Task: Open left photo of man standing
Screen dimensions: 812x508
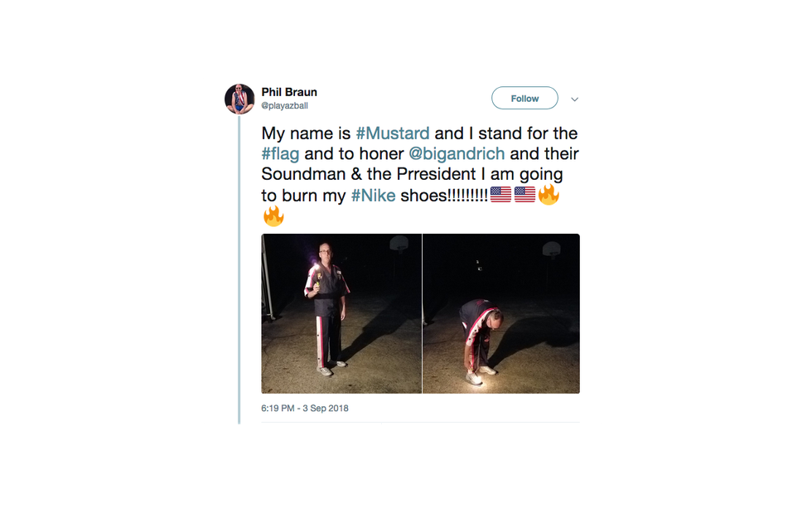Action: 341,313
